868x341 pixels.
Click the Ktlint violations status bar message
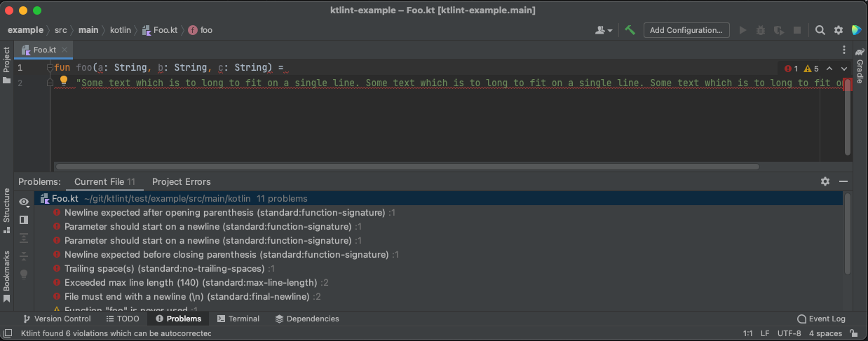coord(116,333)
